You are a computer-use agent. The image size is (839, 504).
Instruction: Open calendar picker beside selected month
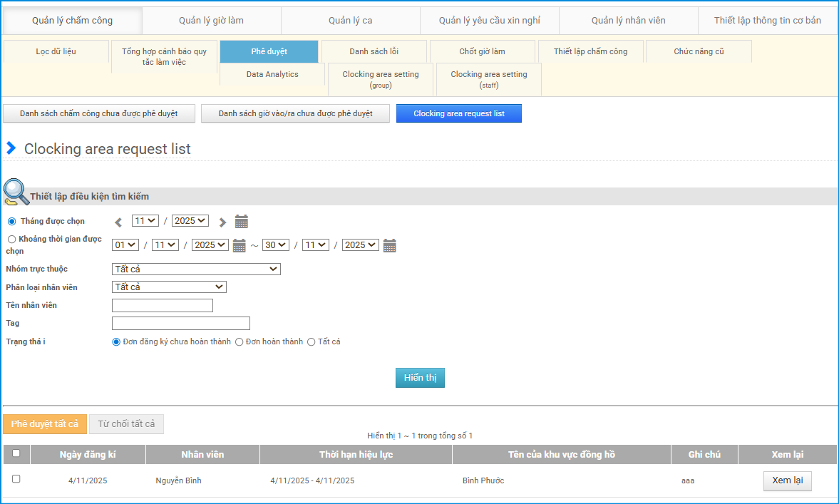coord(242,222)
